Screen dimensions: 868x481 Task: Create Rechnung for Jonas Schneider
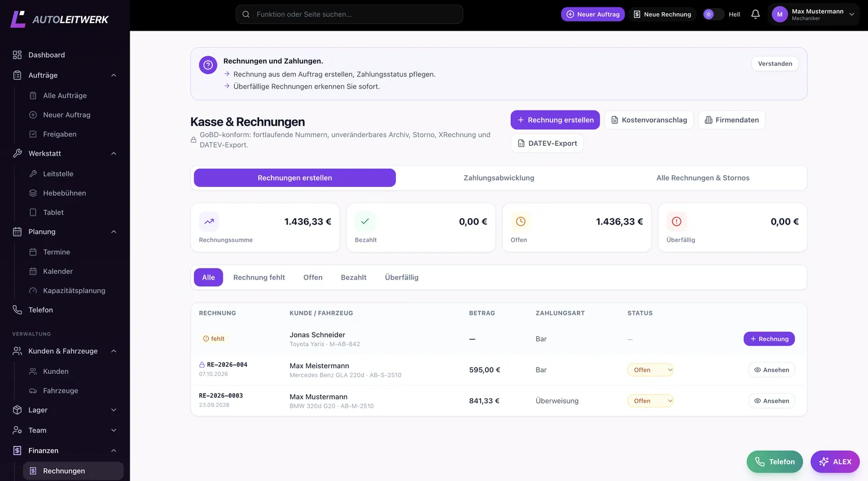pyautogui.click(x=769, y=339)
